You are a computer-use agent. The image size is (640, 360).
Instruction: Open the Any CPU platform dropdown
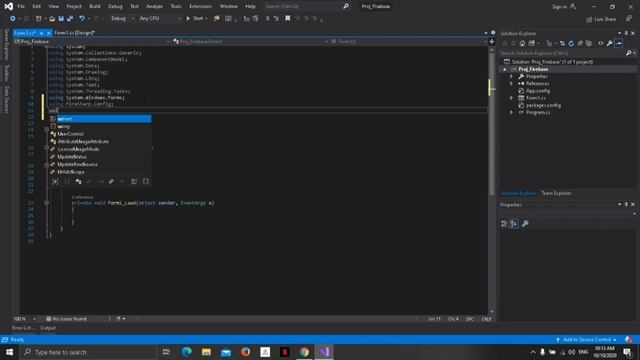(x=160, y=18)
